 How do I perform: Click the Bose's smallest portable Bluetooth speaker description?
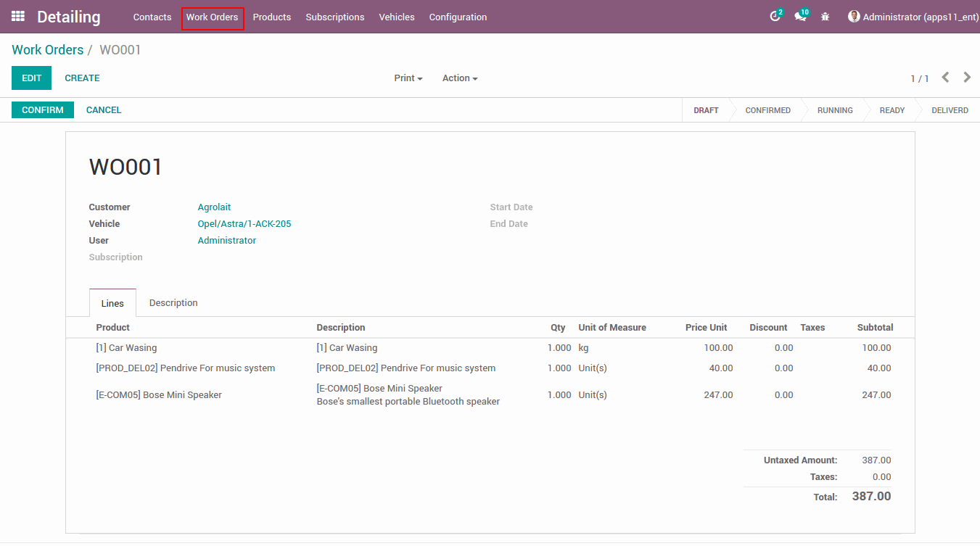(408, 402)
